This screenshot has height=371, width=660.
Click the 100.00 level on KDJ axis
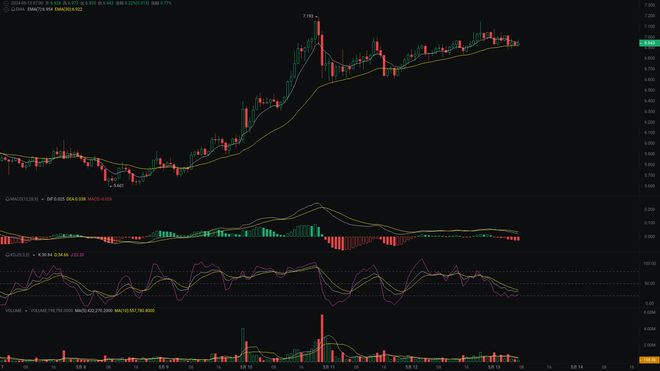tap(649, 263)
